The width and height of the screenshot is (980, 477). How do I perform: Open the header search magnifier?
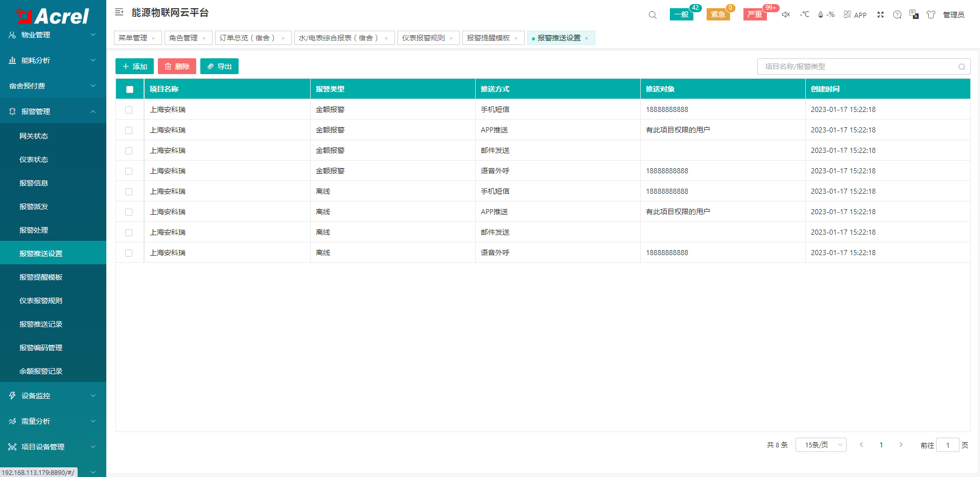pos(652,15)
